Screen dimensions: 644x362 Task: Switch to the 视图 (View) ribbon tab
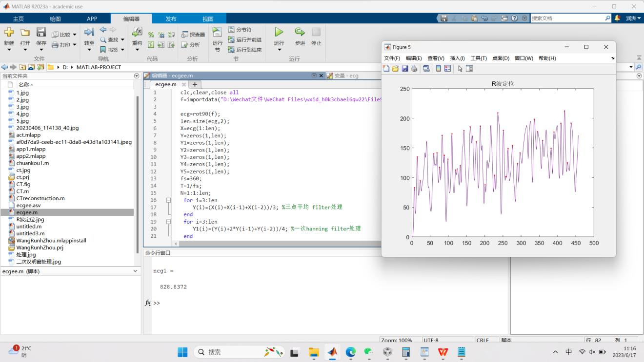208,19
